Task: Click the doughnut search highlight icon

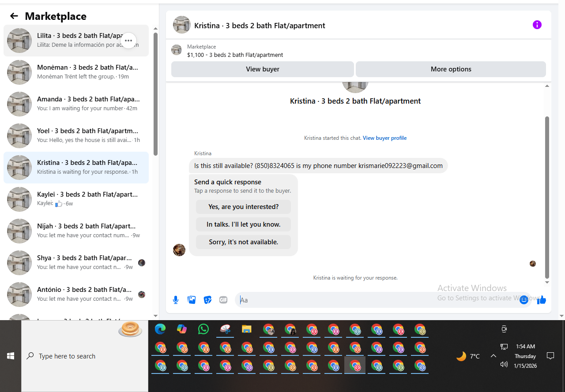Action: click(130, 329)
